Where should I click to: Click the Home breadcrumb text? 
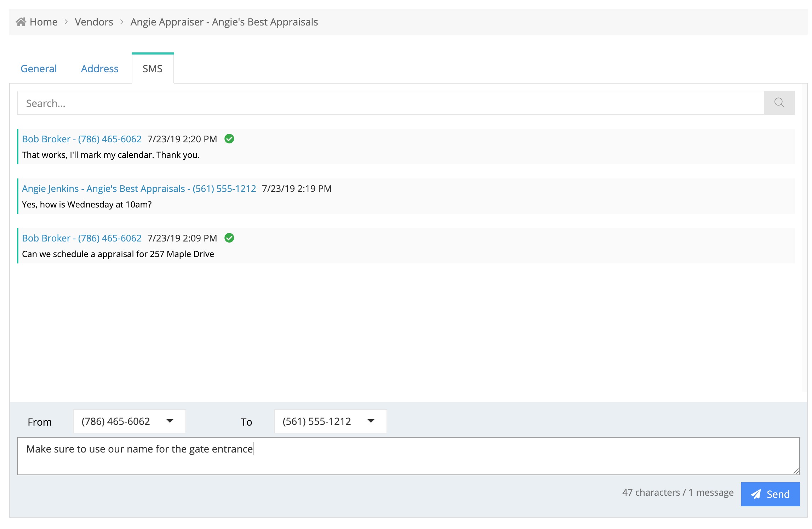coord(44,22)
